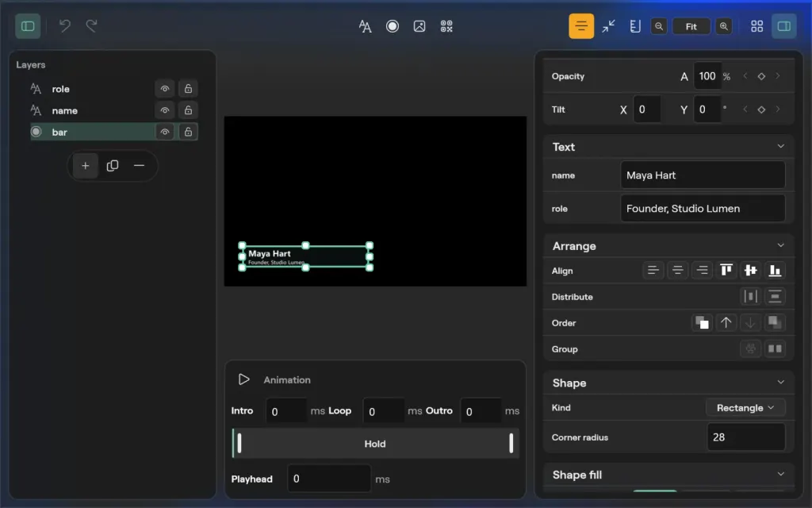
Task: Click the Fit zoom button
Action: 691,26
